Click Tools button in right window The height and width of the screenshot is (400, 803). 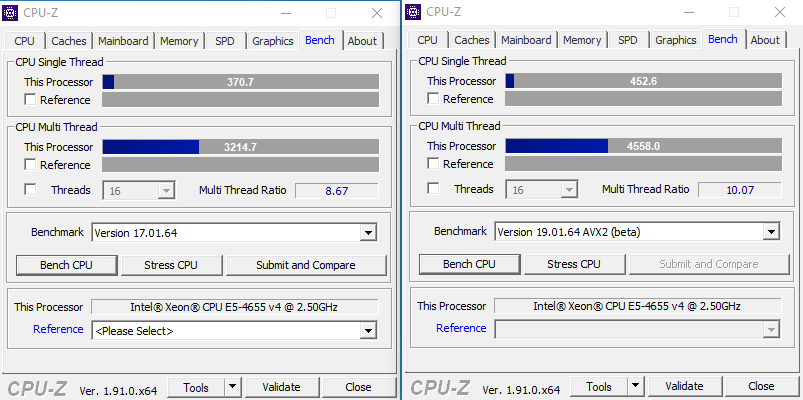[599, 386]
